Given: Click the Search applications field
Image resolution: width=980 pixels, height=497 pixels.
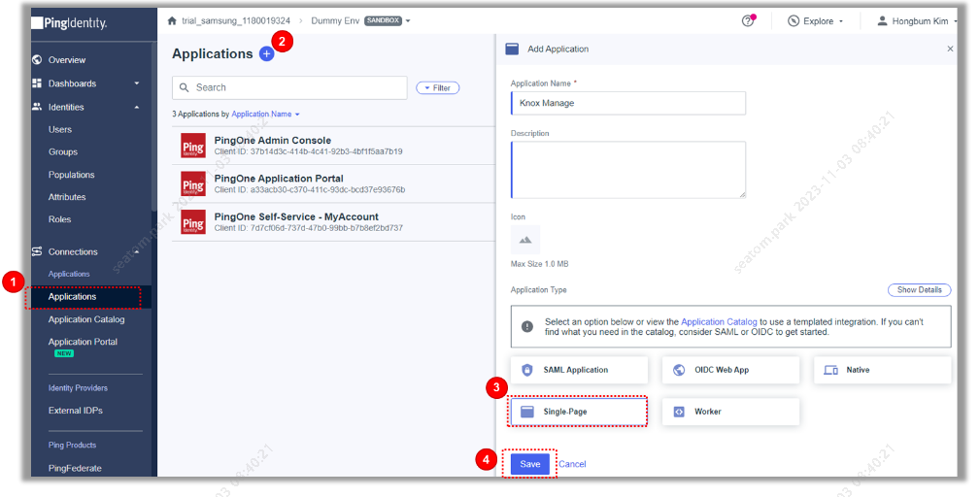Looking at the screenshot, I should [x=289, y=88].
